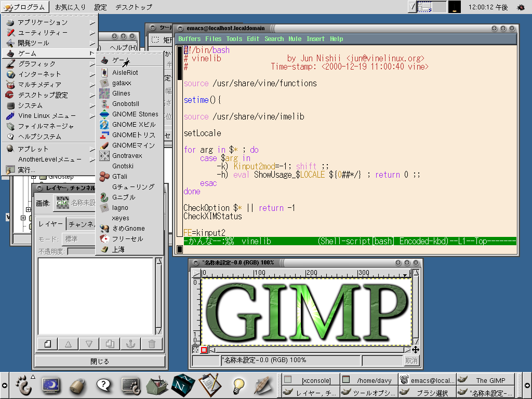Expand the インターネット submenu
532x399 pixels.
49,74
